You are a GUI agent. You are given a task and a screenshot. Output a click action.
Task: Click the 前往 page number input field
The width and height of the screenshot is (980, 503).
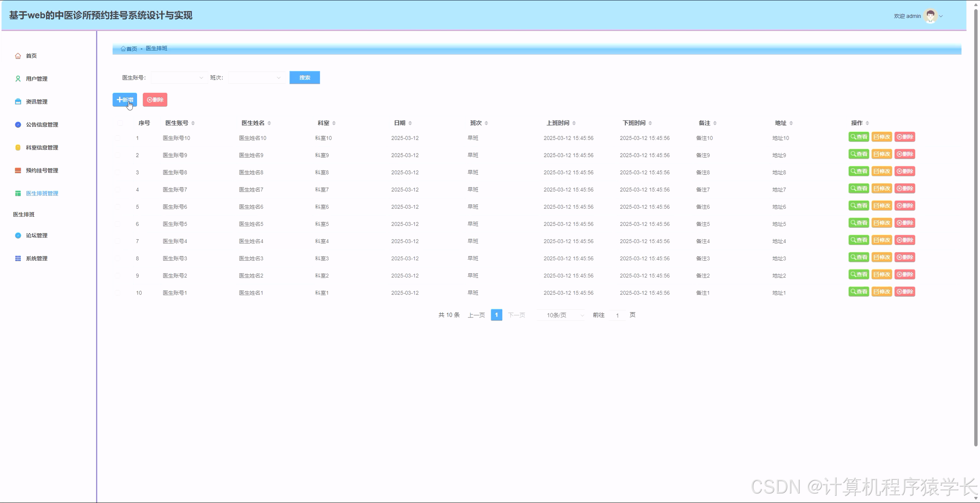point(617,315)
